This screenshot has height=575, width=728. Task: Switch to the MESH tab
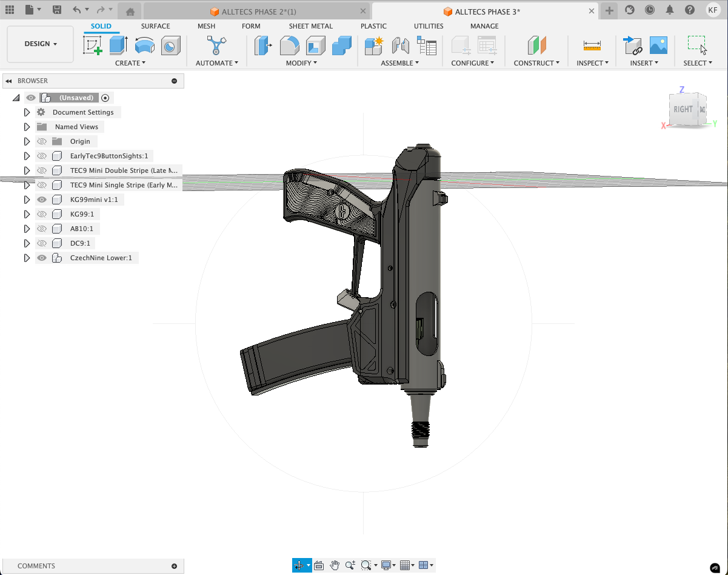206,26
